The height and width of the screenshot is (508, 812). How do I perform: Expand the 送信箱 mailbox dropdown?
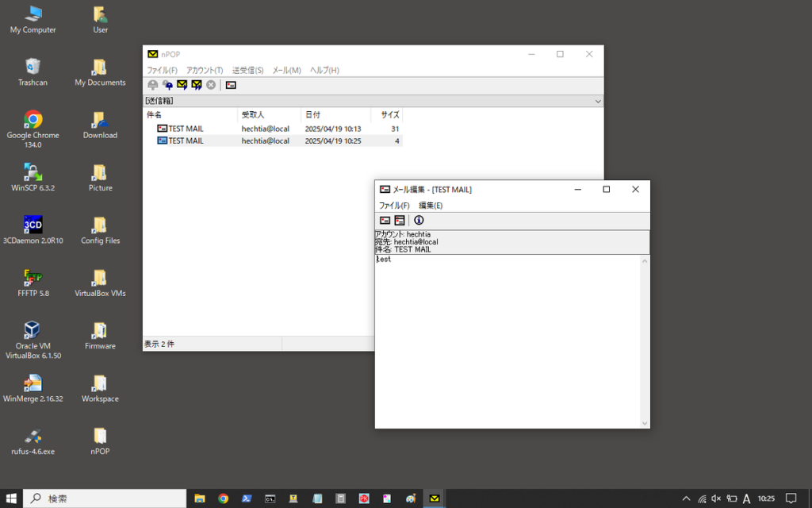(597, 102)
